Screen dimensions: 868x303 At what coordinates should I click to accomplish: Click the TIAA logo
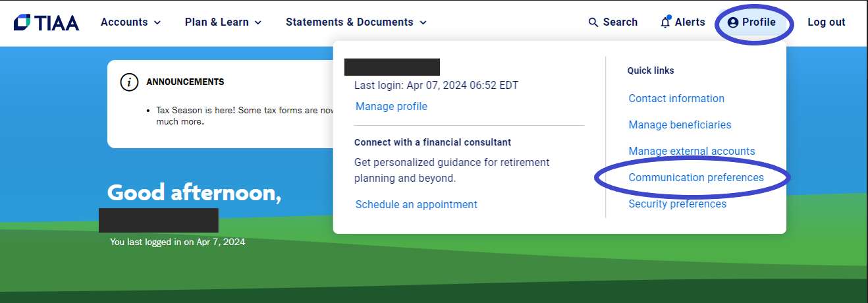click(x=46, y=22)
